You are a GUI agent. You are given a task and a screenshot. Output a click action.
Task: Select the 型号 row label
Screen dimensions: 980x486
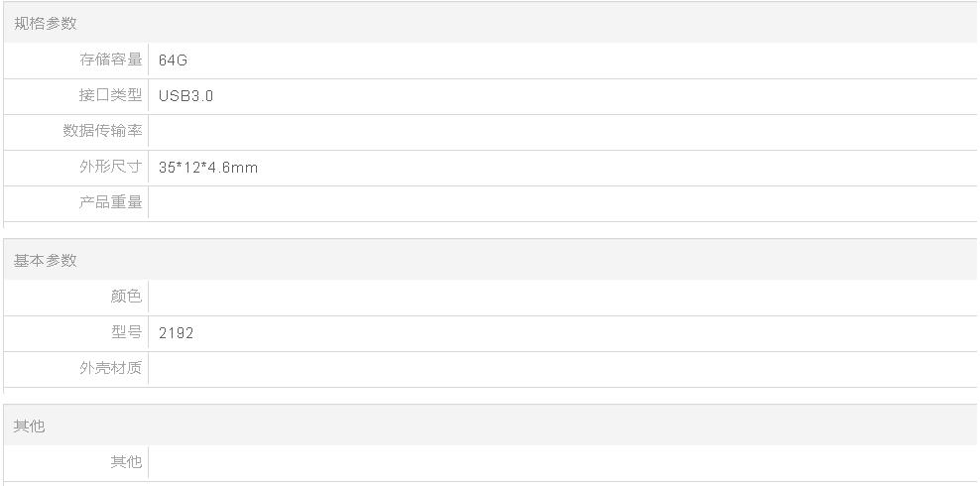coord(126,332)
